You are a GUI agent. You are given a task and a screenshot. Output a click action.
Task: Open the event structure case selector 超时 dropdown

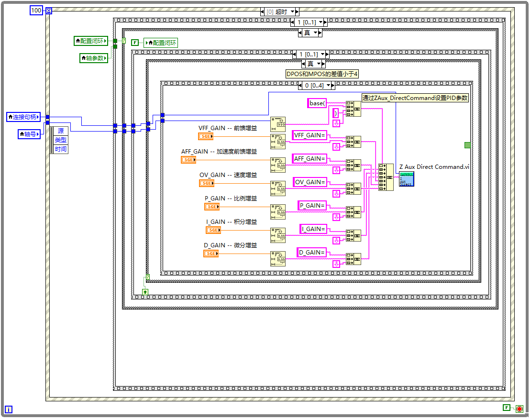click(x=293, y=12)
